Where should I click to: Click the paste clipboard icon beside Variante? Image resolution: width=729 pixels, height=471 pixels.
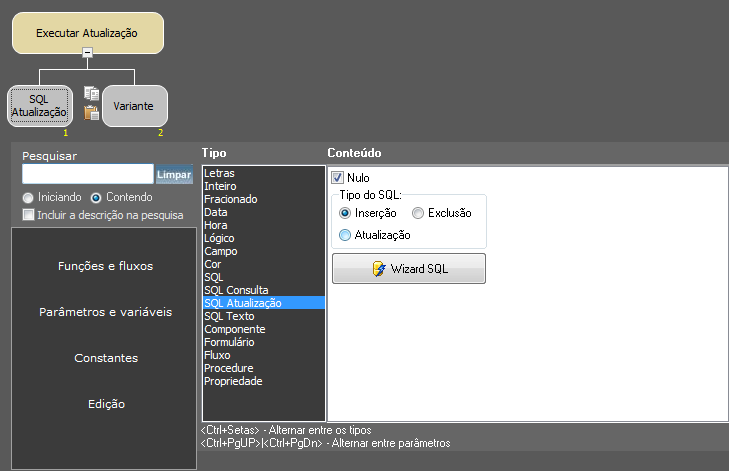pos(91,112)
